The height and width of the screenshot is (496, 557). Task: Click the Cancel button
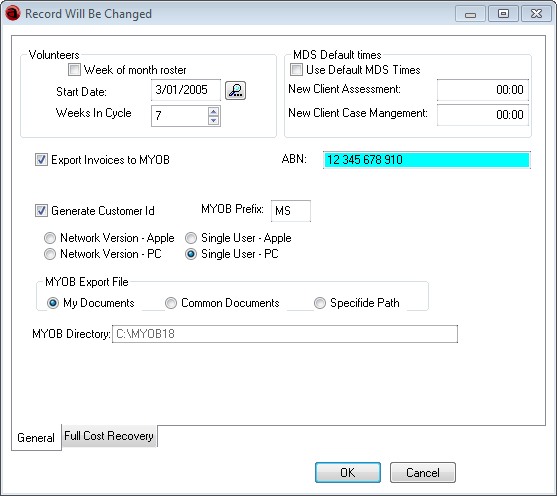423,473
